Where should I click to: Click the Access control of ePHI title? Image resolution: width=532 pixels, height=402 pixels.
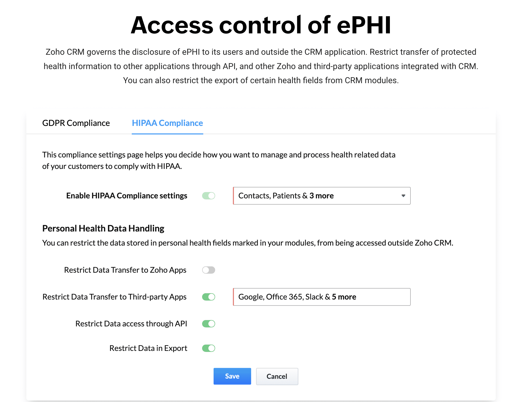[261, 25]
